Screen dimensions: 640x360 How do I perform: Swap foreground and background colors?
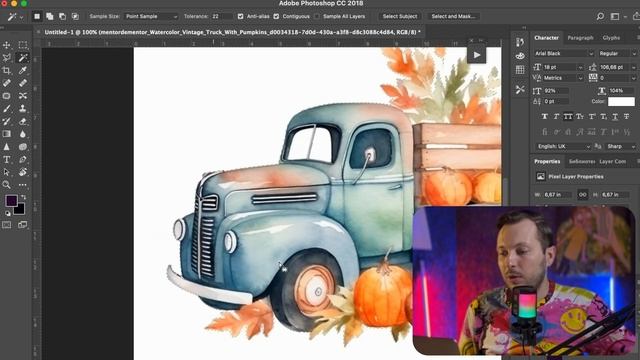(x=23, y=198)
